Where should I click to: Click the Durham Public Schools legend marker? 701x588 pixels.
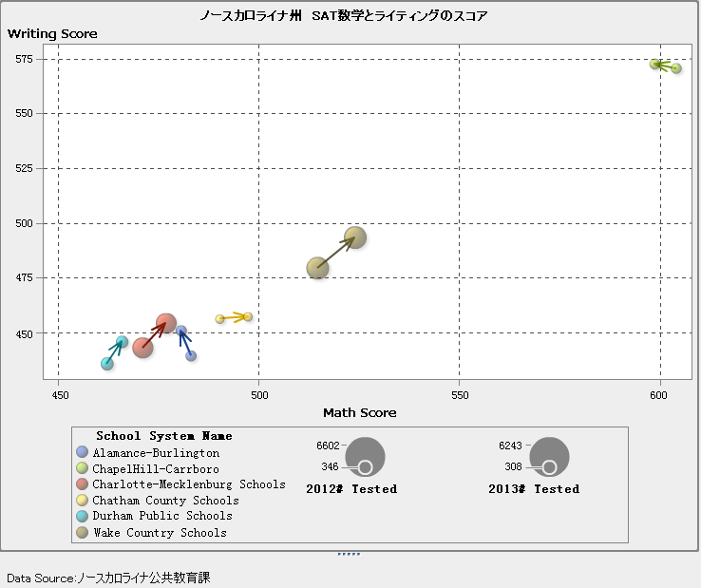coord(82,516)
